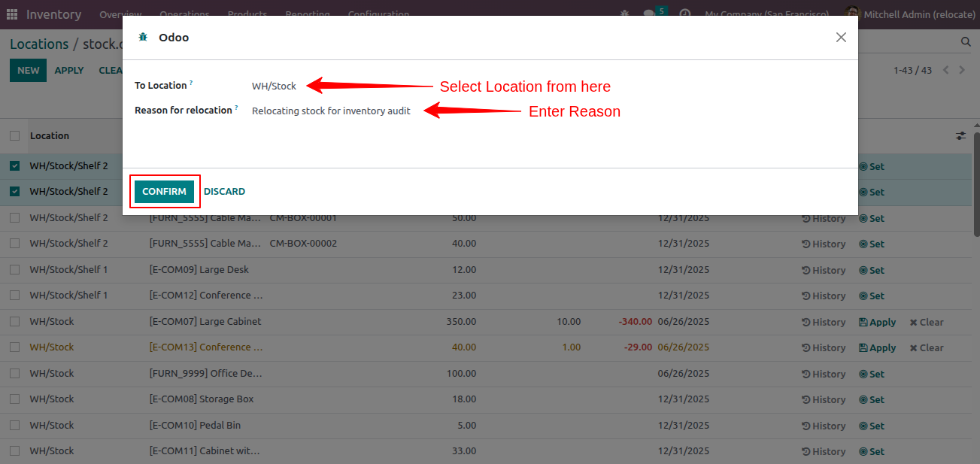This screenshot has height=464, width=980.
Task: Open the activities clock icon
Action: (x=684, y=14)
